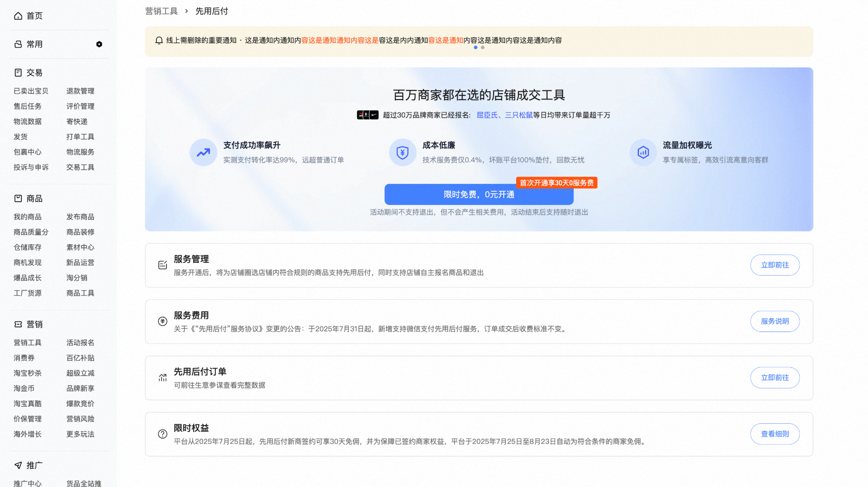
Task: Select the second notice carousel dot
Action: coord(483,48)
